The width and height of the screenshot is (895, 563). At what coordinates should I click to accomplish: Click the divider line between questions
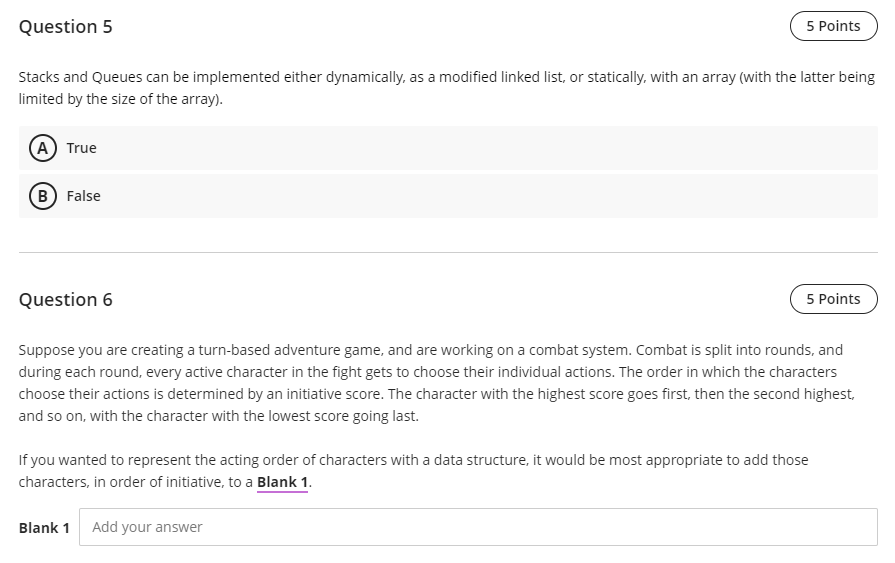[x=448, y=252]
